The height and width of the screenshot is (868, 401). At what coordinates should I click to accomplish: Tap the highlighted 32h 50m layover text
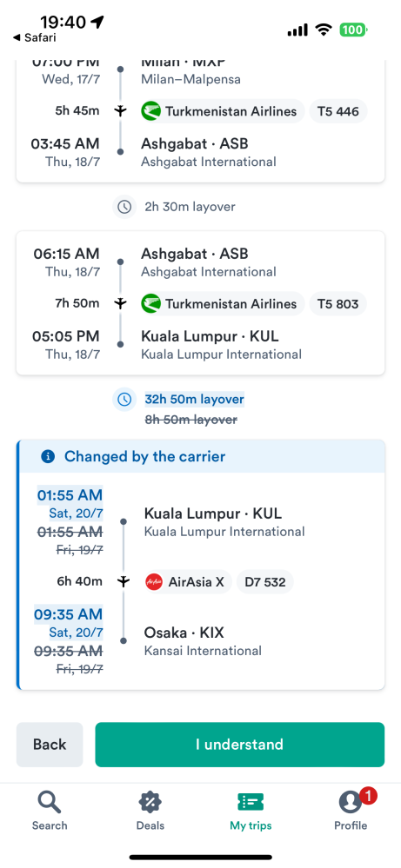click(194, 399)
